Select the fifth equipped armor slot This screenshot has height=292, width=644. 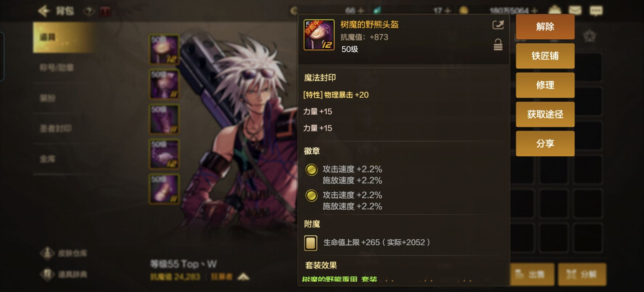tap(164, 189)
